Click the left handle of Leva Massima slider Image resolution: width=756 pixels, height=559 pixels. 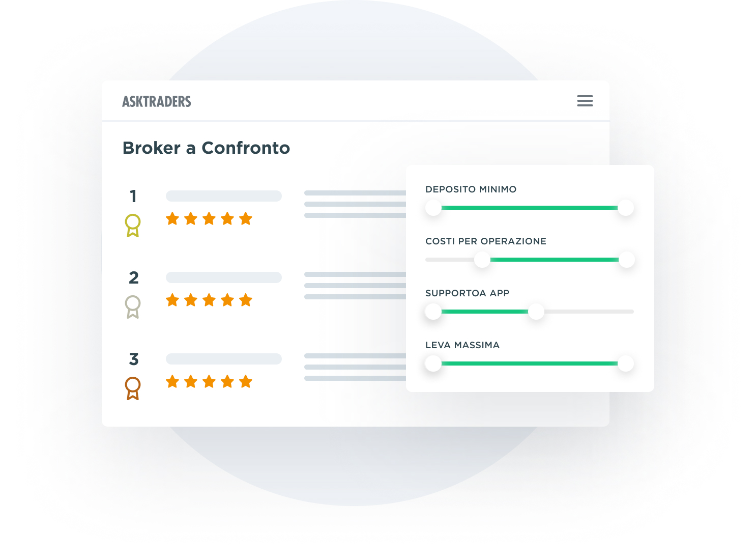(433, 364)
